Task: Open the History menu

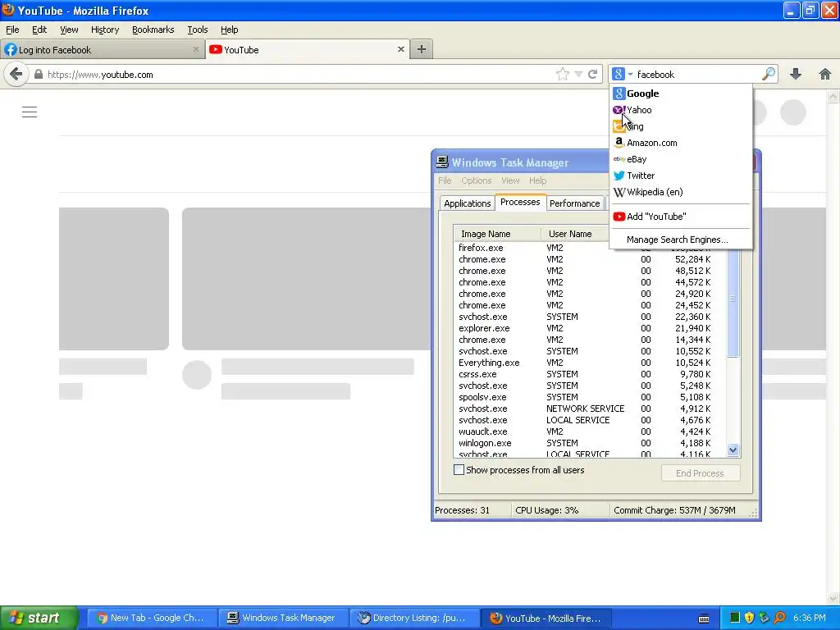Action: 105,30
